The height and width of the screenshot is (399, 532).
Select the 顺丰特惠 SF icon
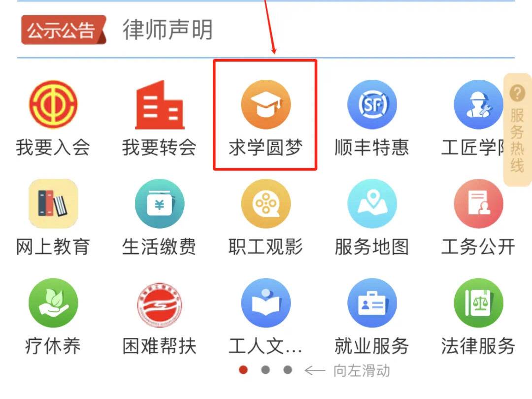click(372, 104)
